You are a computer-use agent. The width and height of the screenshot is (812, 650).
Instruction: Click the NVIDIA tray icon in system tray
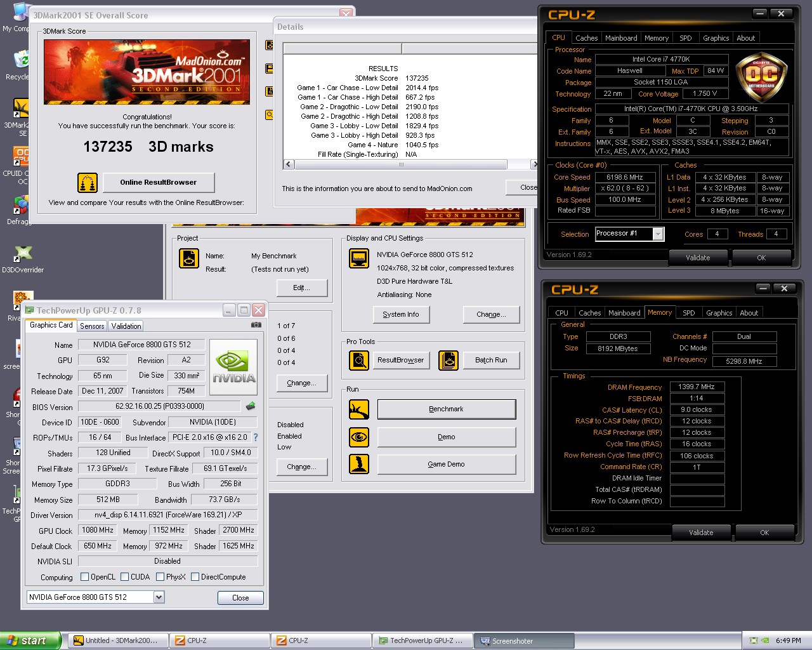(x=766, y=640)
